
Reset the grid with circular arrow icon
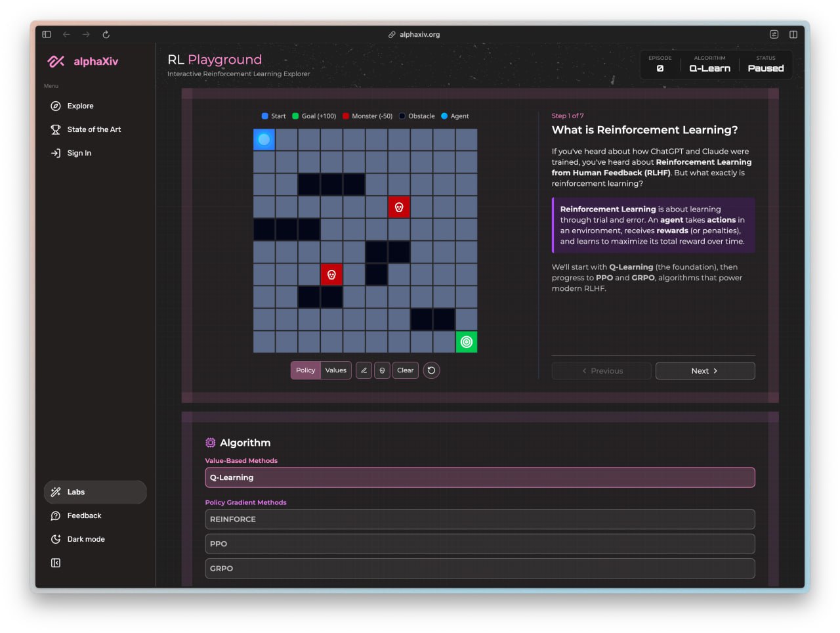(x=431, y=370)
